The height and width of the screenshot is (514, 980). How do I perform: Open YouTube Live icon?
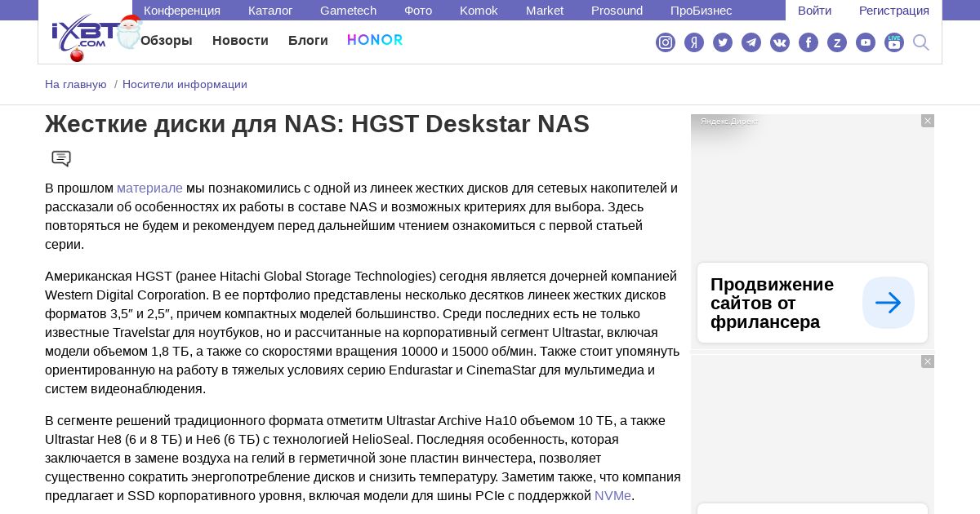coord(894,42)
